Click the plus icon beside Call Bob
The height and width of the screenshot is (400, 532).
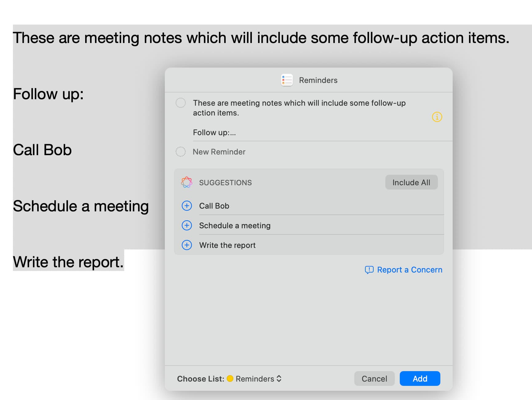coord(187,206)
